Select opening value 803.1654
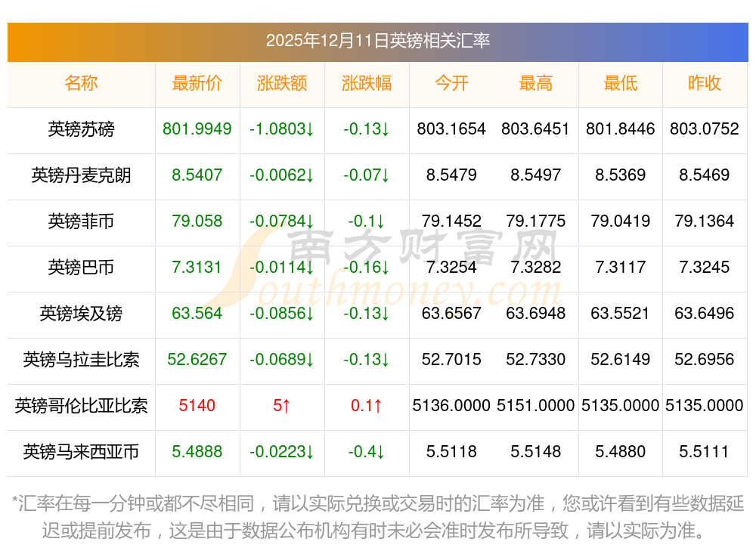 coord(451,128)
